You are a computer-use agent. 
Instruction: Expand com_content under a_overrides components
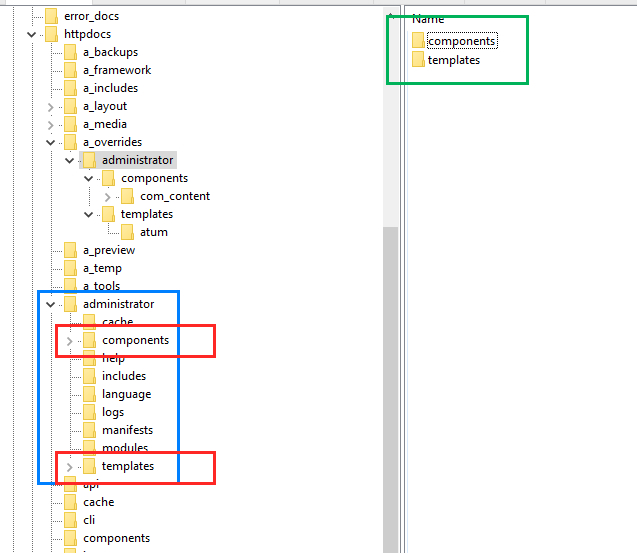(x=108, y=197)
